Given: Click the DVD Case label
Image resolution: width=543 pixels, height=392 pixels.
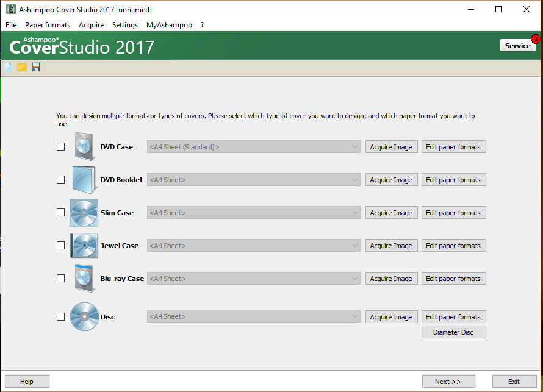Looking at the screenshot, I should click(117, 147).
